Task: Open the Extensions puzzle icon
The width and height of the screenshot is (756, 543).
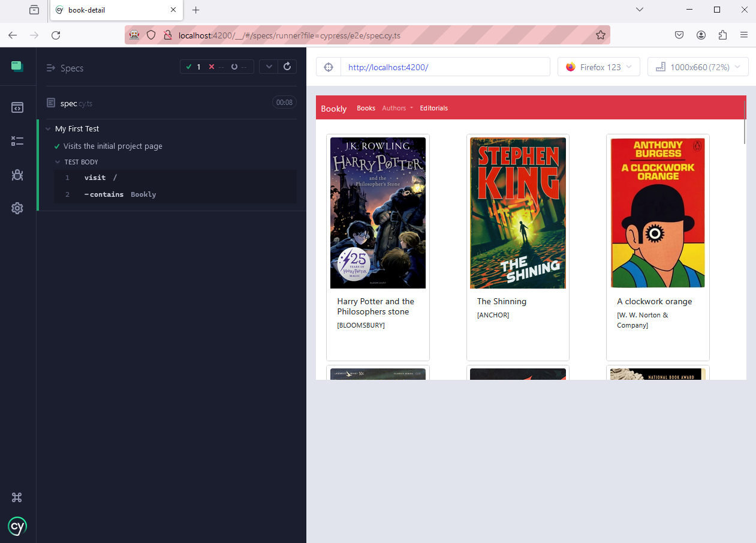Action: (722, 35)
